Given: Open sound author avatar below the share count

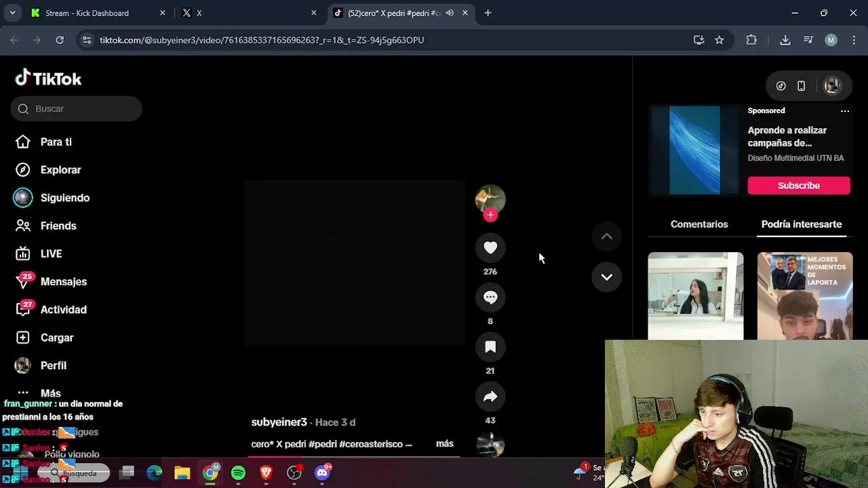Looking at the screenshot, I should (x=490, y=445).
